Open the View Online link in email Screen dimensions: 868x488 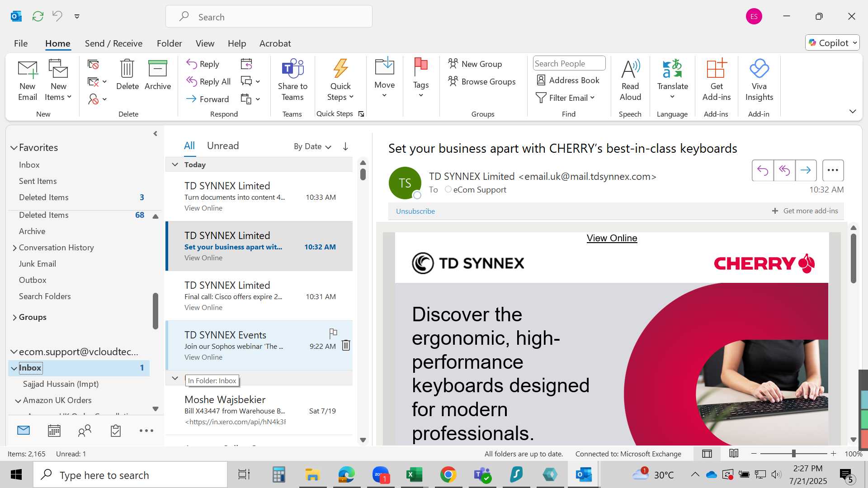pos(612,238)
